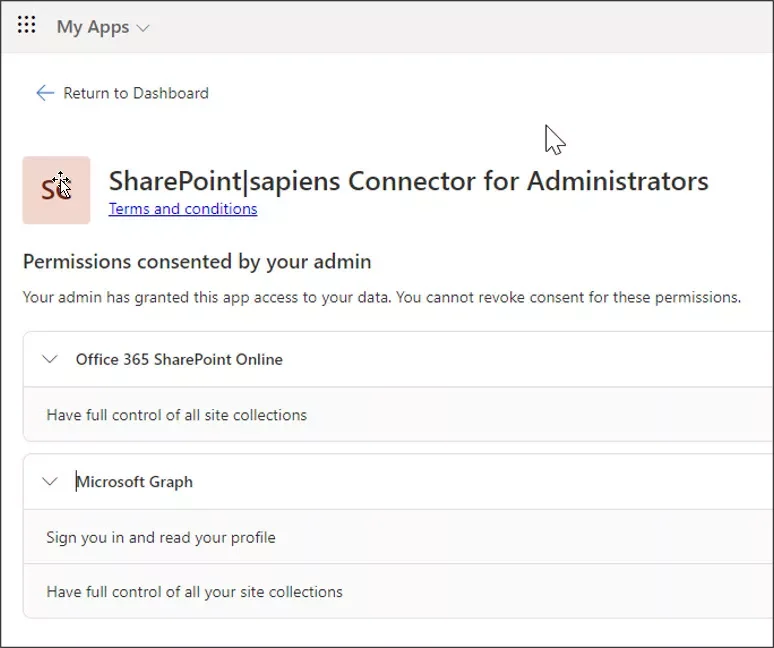Open the Terms and conditions link
The width and height of the screenshot is (774, 648).
point(183,209)
